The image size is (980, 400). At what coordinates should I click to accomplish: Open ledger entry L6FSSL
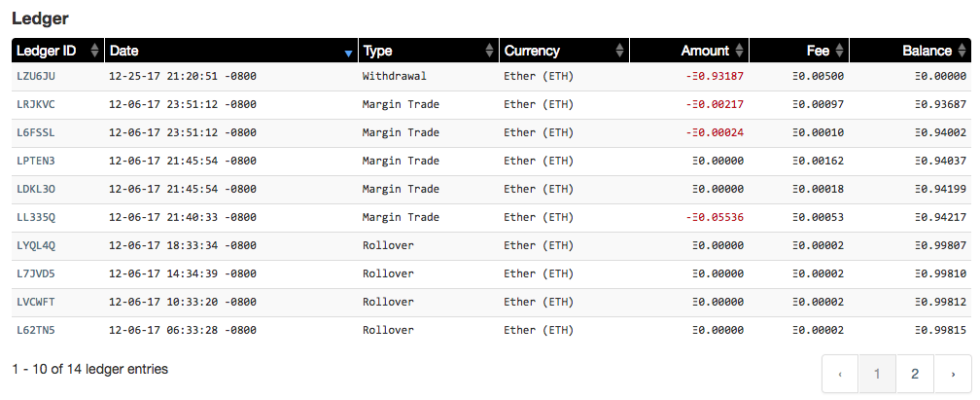click(36, 132)
